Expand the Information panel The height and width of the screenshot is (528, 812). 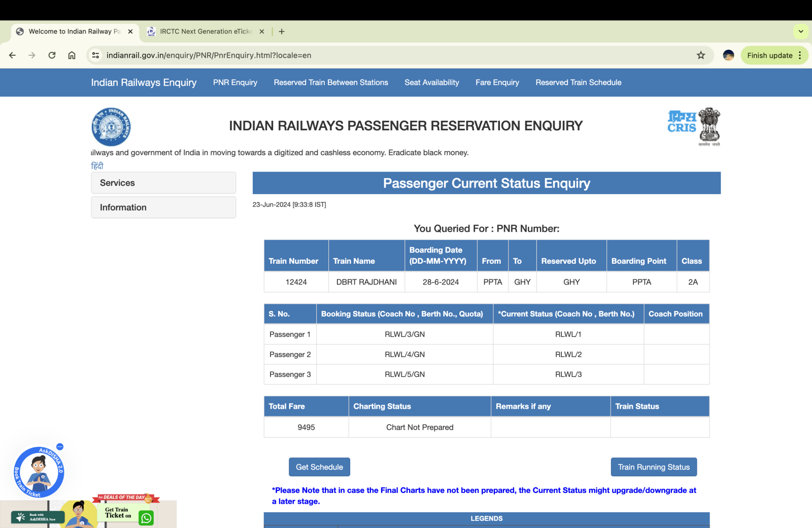pos(163,207)
